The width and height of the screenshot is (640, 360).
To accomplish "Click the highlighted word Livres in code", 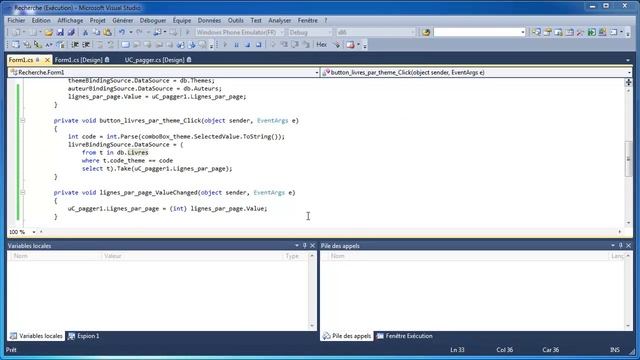I will point(138,153).
